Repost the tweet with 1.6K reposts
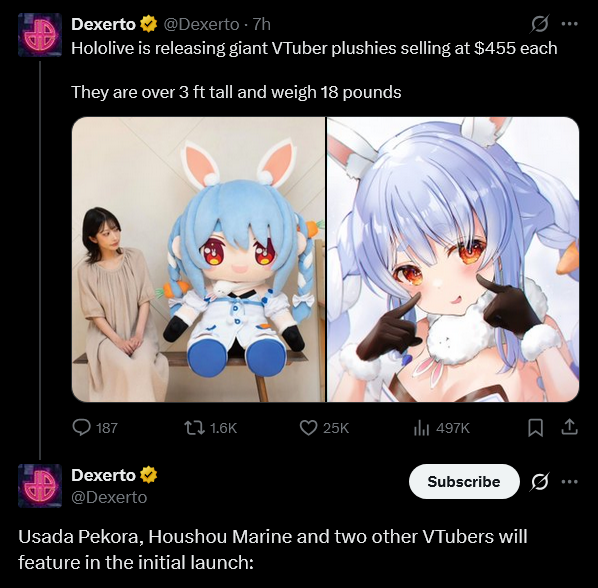This screenshot has height=588, width=598. pos(194,427)
